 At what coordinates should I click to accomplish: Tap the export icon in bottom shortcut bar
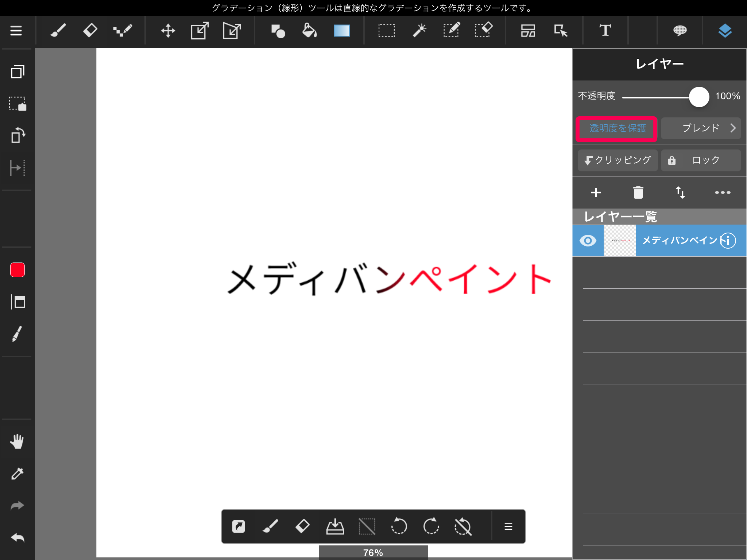click(x=239, y=526)
